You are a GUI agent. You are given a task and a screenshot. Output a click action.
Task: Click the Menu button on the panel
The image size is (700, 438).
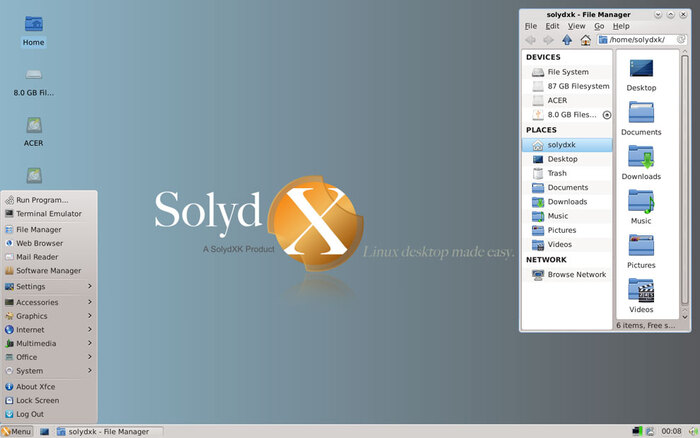(17, 431)
